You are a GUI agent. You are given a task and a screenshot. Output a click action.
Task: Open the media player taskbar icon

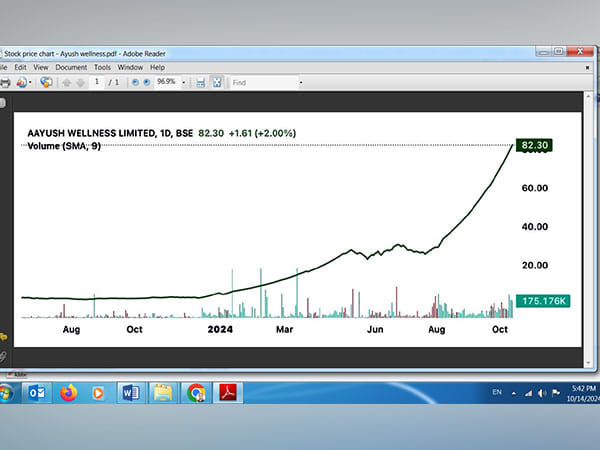[x=98, y=393]
